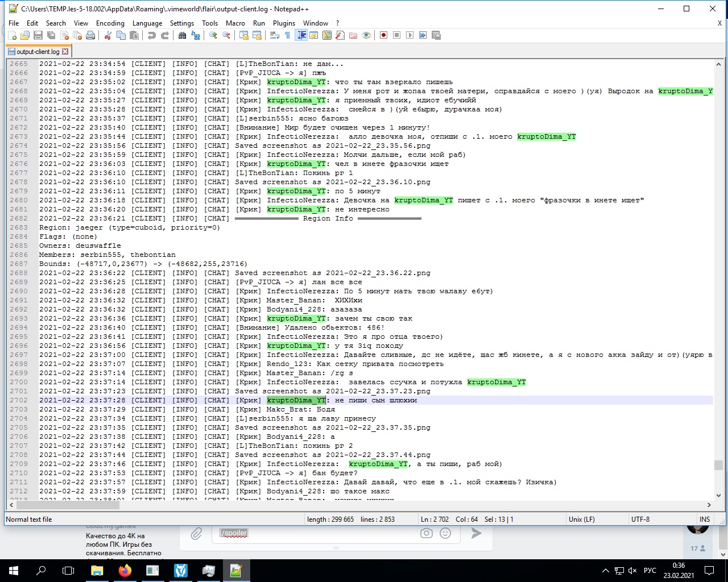
Task: Click the Copy toolbar icon
Action: coord(121,35)
